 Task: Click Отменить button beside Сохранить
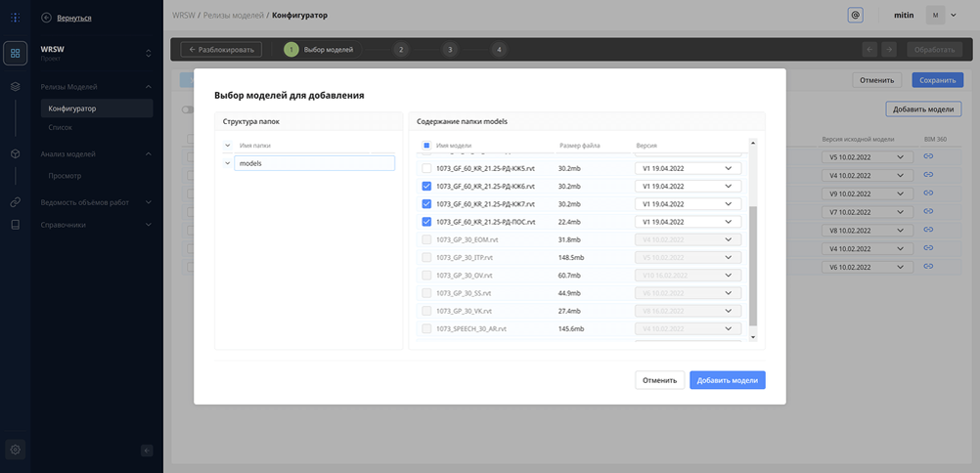point(877,80)
